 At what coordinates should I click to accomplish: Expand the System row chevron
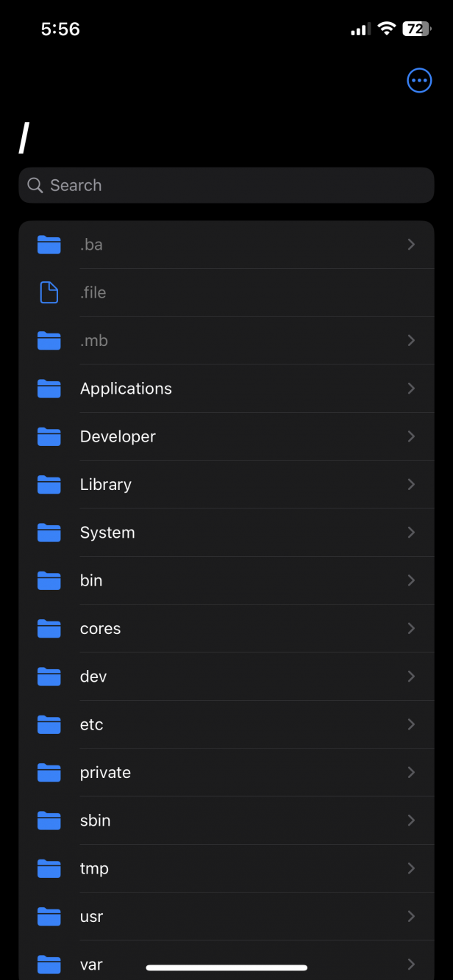[x=411, y=533]
